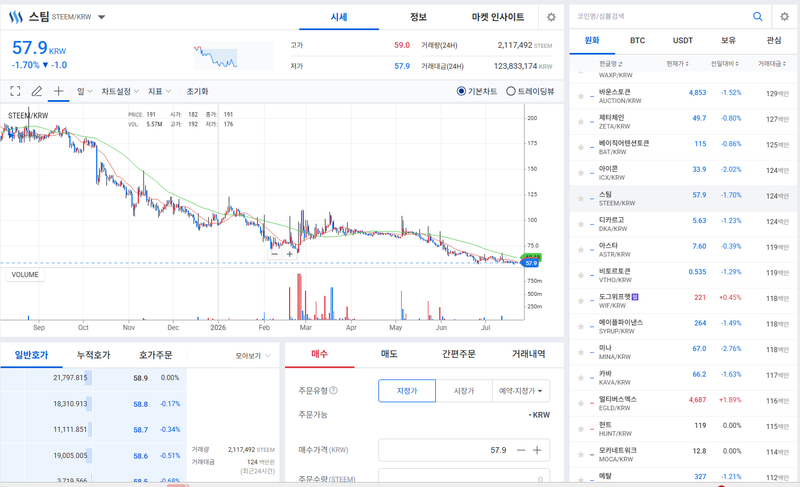
Task: Select the 관심 favorites tab
Action: coord(774,40)
